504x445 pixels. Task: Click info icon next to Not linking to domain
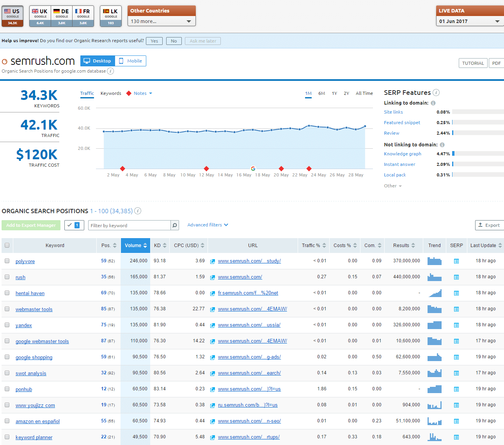(x=442, y=145)
